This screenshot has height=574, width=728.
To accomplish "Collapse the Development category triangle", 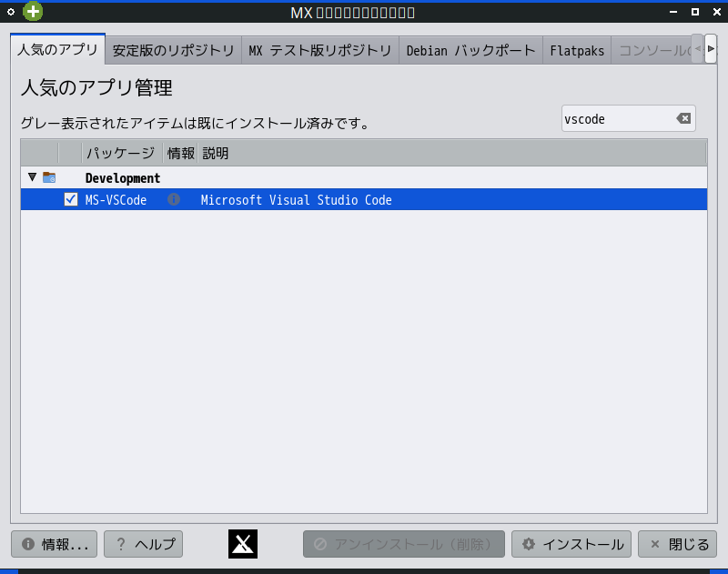I will (x=32, y=177).
